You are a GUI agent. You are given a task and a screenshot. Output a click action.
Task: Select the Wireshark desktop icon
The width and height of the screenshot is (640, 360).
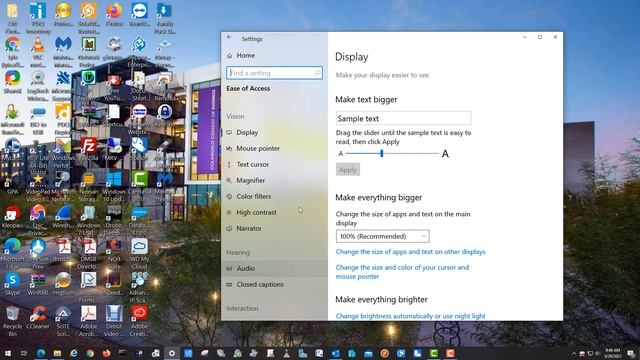tap(63, 217)
